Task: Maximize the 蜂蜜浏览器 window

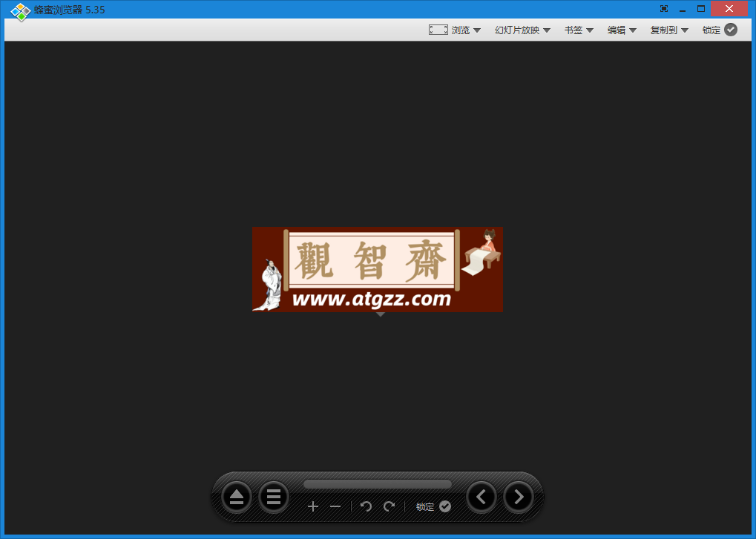Action: tap(701, 9)
